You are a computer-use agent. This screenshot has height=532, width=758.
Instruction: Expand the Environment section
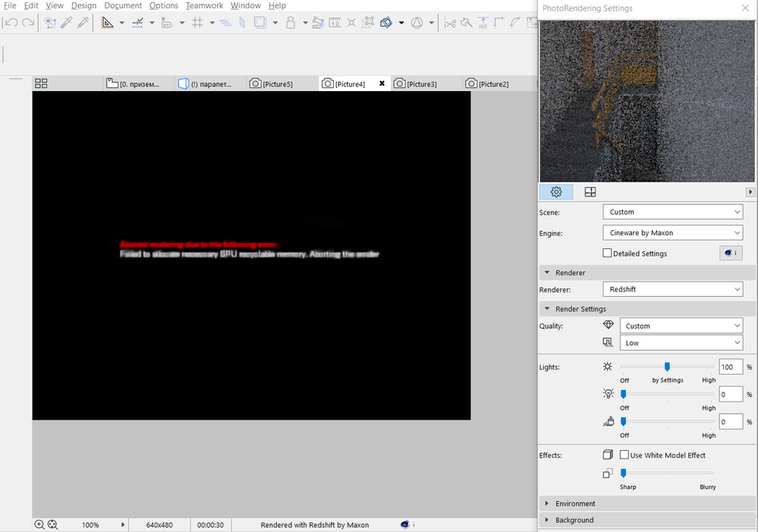575,503
